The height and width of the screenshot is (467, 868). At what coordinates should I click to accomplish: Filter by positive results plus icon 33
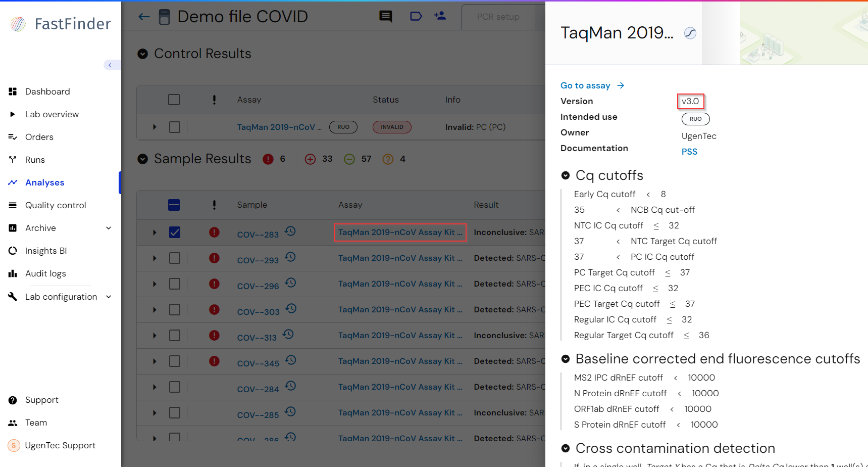coord(310,159)
